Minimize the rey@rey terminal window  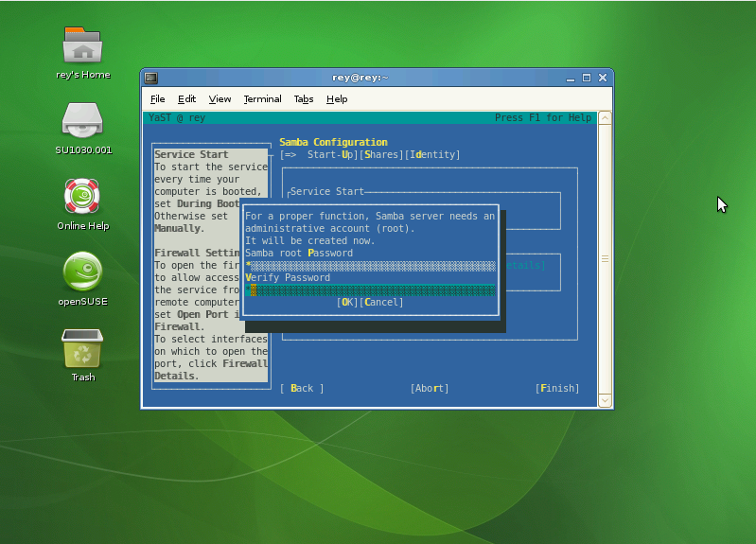tap(571, 79)
